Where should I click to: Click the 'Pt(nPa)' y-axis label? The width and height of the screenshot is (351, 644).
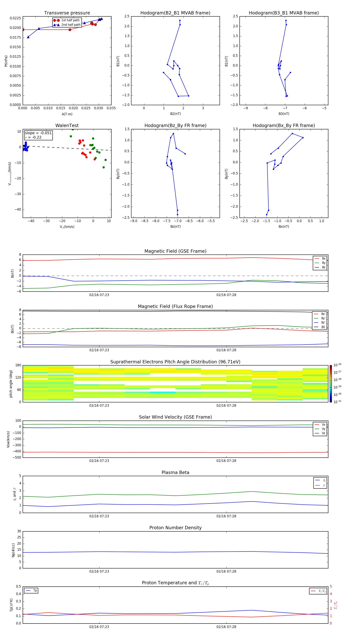[x=6, y=61]
